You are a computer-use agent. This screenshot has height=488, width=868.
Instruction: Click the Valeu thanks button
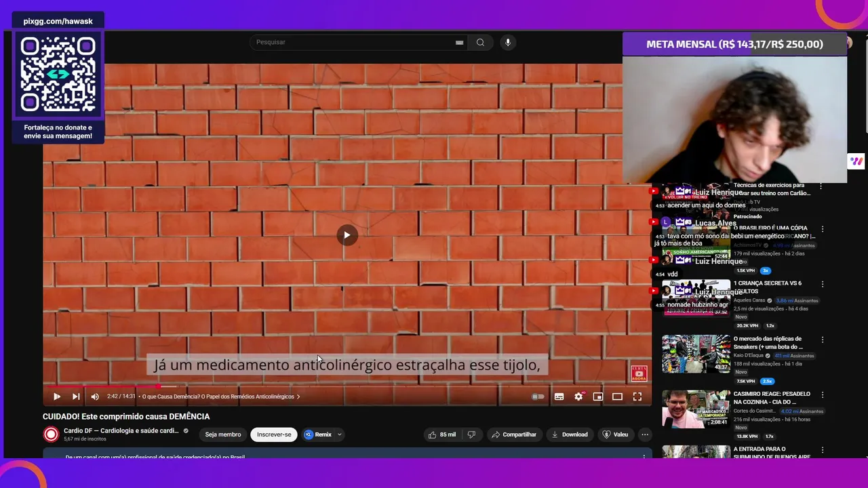[615, 434]
